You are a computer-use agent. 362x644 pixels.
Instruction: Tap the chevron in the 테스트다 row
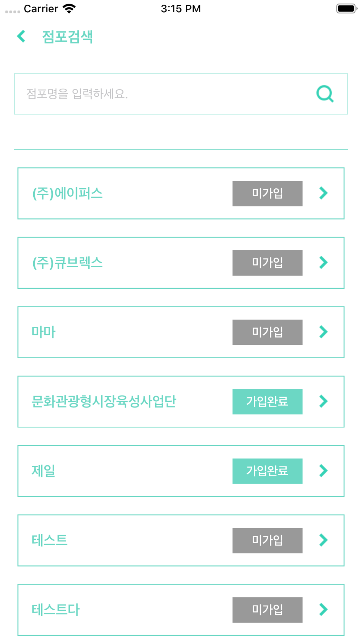[x=323, y=610]
